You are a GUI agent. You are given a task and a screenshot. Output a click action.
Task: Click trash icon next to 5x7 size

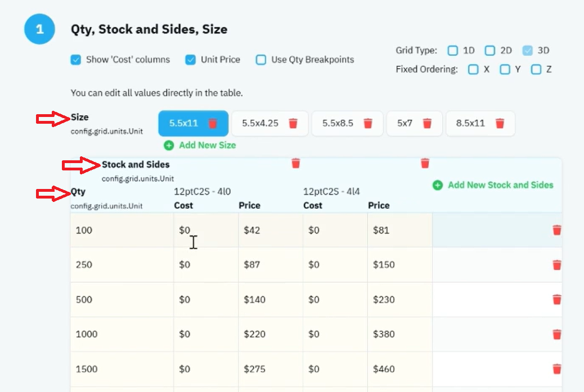(427, 123)
